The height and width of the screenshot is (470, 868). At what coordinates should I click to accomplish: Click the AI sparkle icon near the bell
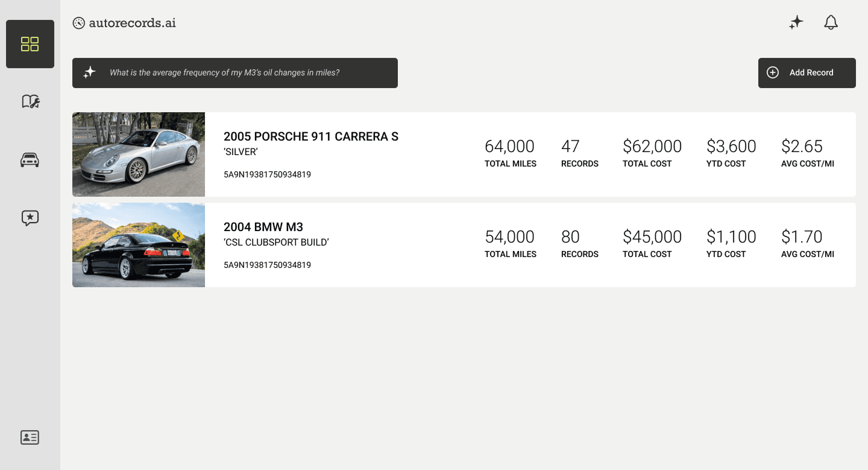pyautogui.click(x=796, y=22)
